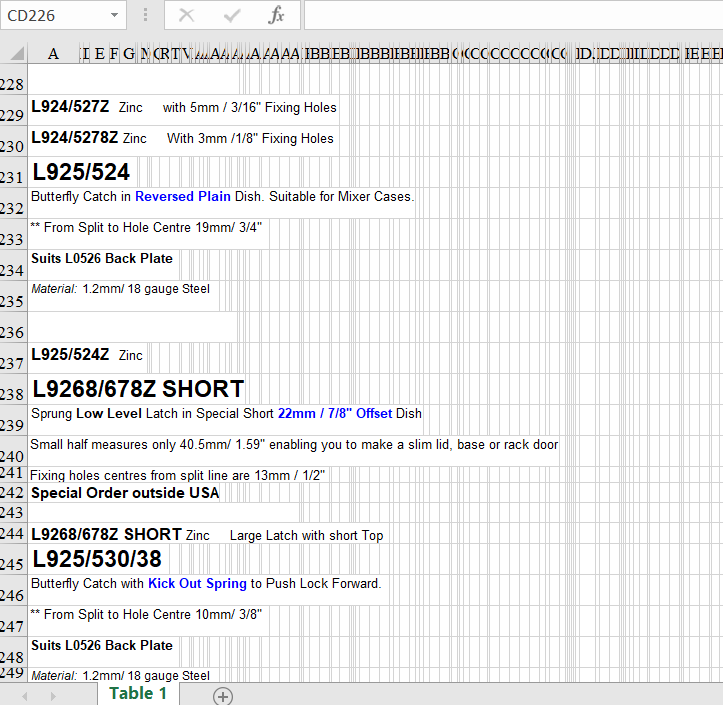Switch to the Table 1 sheet tab
The image size is (723, 705).
point(138,694)
